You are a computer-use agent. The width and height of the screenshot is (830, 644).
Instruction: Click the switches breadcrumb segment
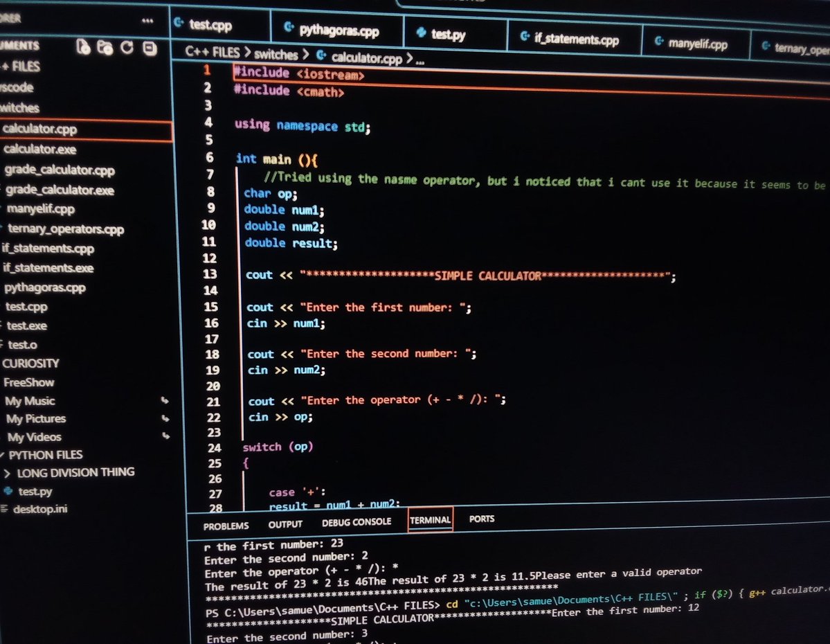[x=276, y=54]
